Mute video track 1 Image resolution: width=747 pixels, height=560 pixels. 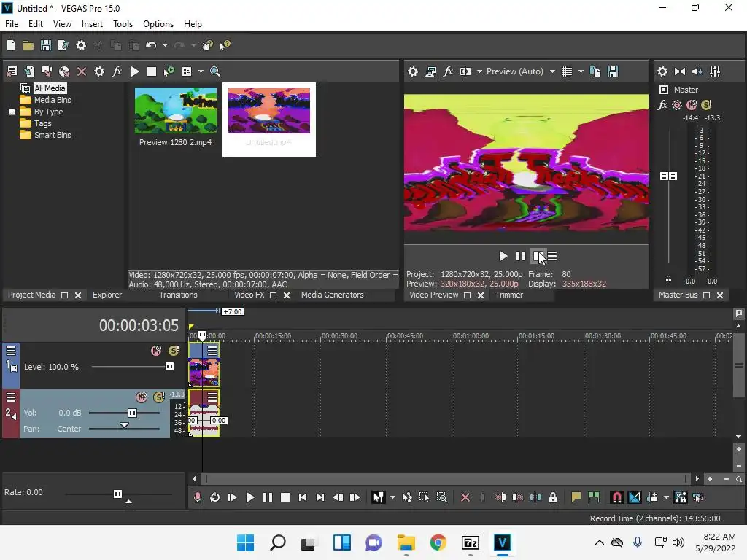[x=156, y=351]
